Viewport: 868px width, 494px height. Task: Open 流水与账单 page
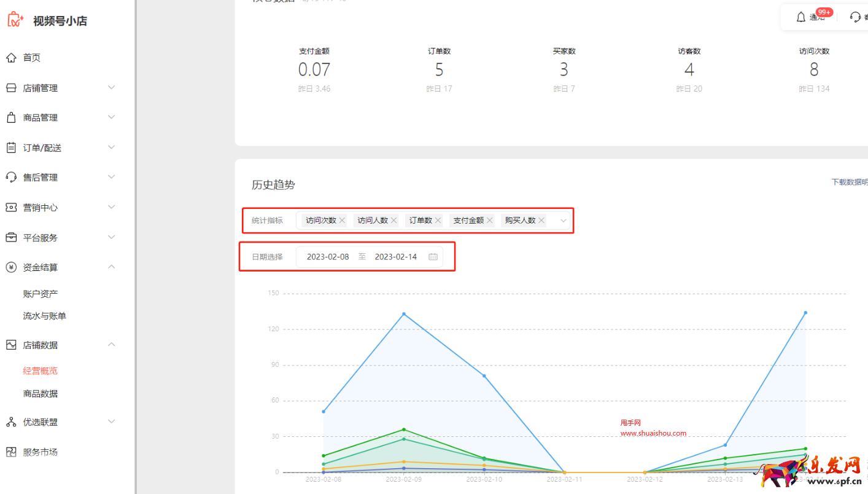tap(45, 316)
